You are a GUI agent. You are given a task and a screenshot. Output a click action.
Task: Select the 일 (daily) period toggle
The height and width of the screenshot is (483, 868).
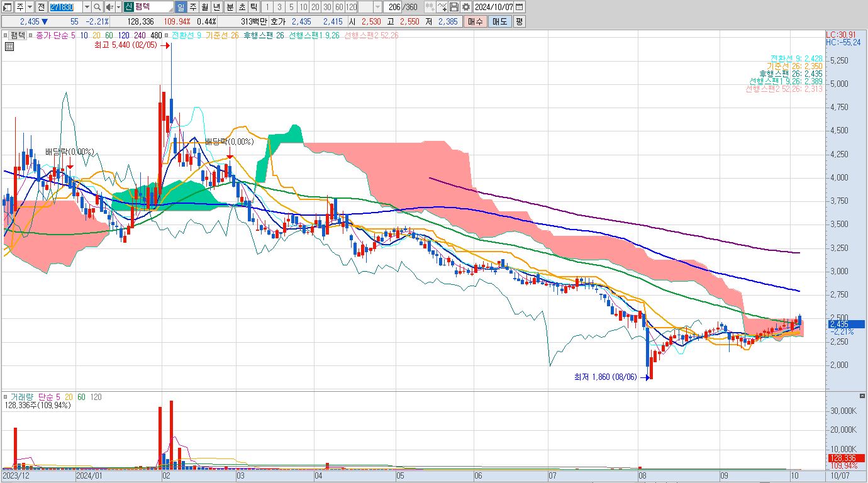[181, 7]
